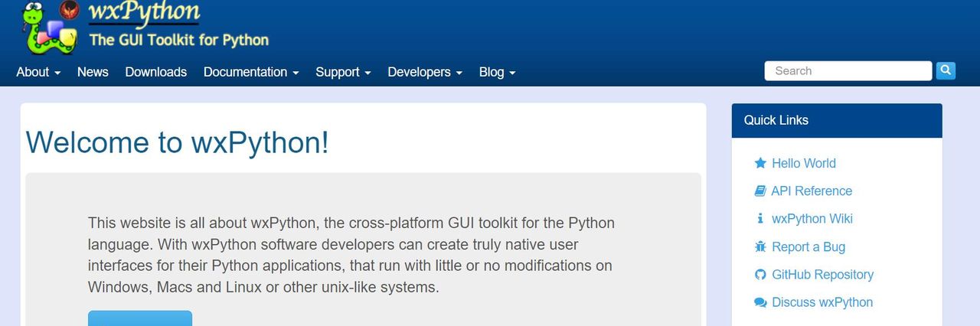The width and height of the screenshot is (980, 326).
Task: Go to the News page
Action: pos(93,72)
